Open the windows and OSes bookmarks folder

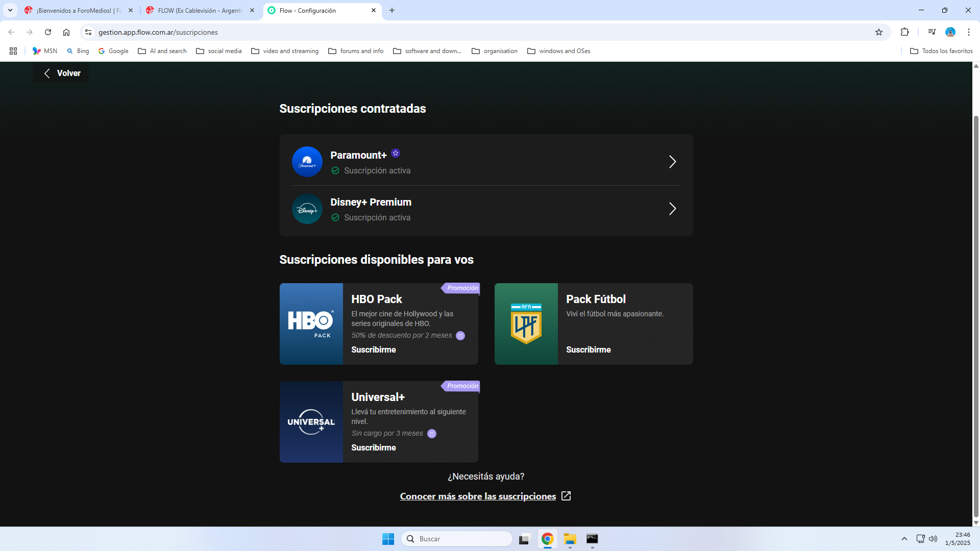click(x=559, y=51)
